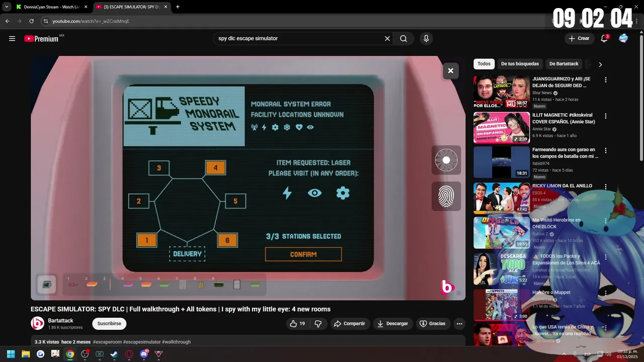The width and height of the screenshot is (644, 362).
Task: Dislike the video with thumbs down
Action: pos(318,324)
